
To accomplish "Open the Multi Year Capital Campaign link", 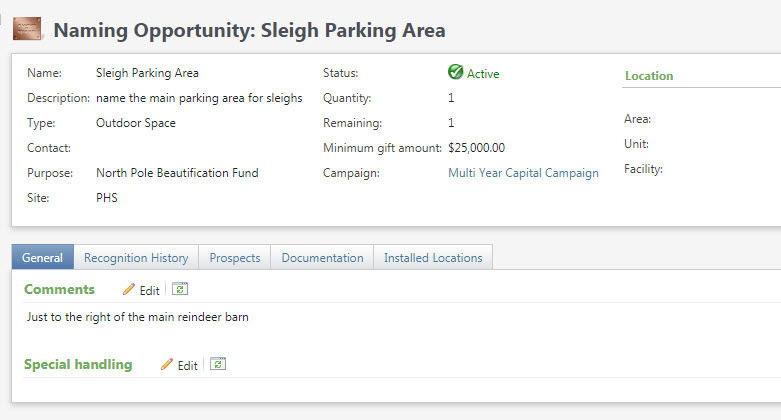I will pos(523,173).
